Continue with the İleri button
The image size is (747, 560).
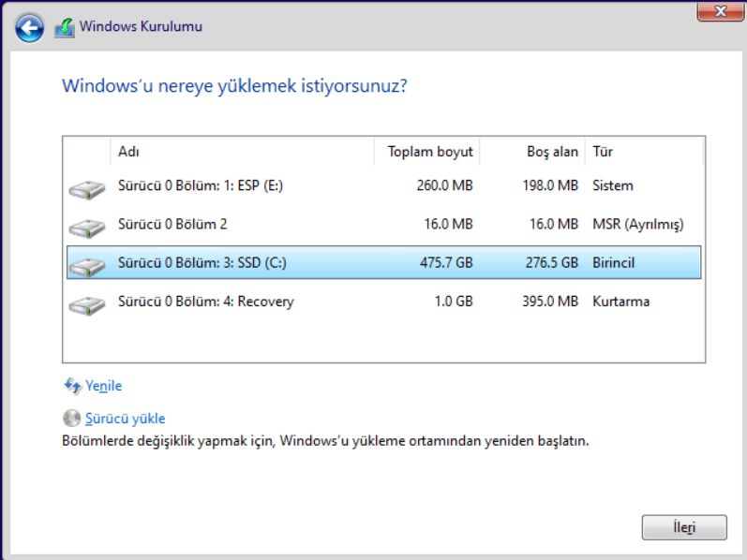point(684,527)
